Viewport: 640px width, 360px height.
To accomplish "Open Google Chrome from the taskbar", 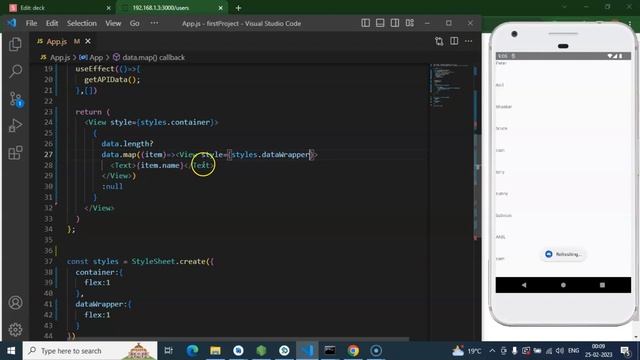I will pyautogui.click(x=353, y=351).
